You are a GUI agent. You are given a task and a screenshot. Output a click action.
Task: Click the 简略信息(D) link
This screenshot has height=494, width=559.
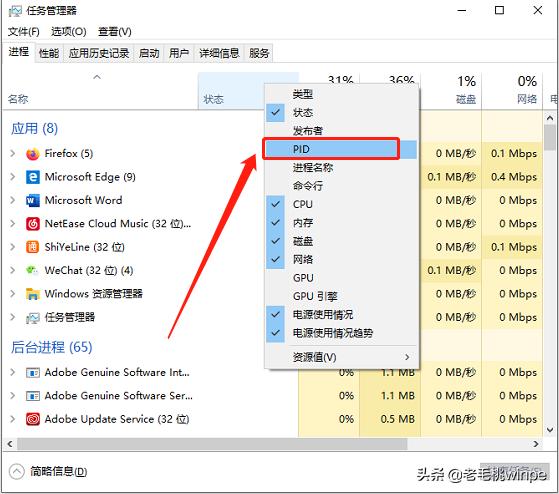tap(58, 472)
